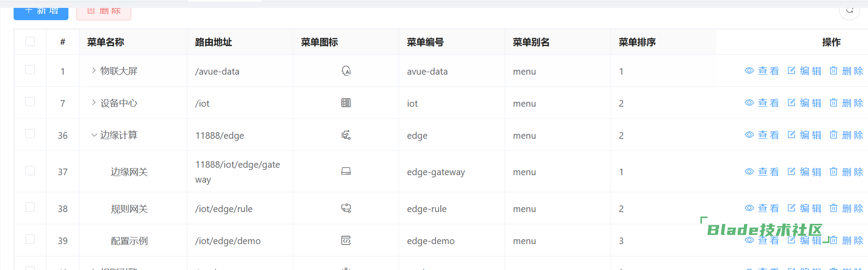Screen dimensions: 868x270
Task: Click the 配置示例 code icon
Action: (346, 241)
